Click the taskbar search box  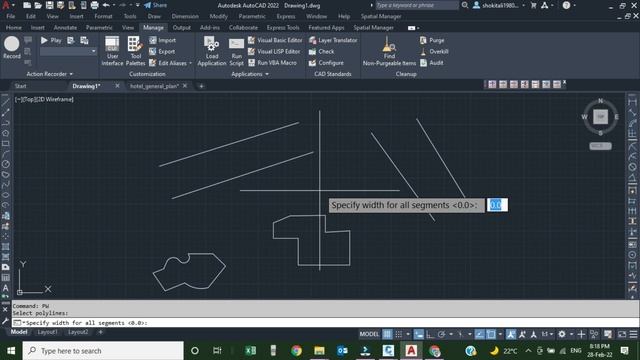[x=103, y=351]
